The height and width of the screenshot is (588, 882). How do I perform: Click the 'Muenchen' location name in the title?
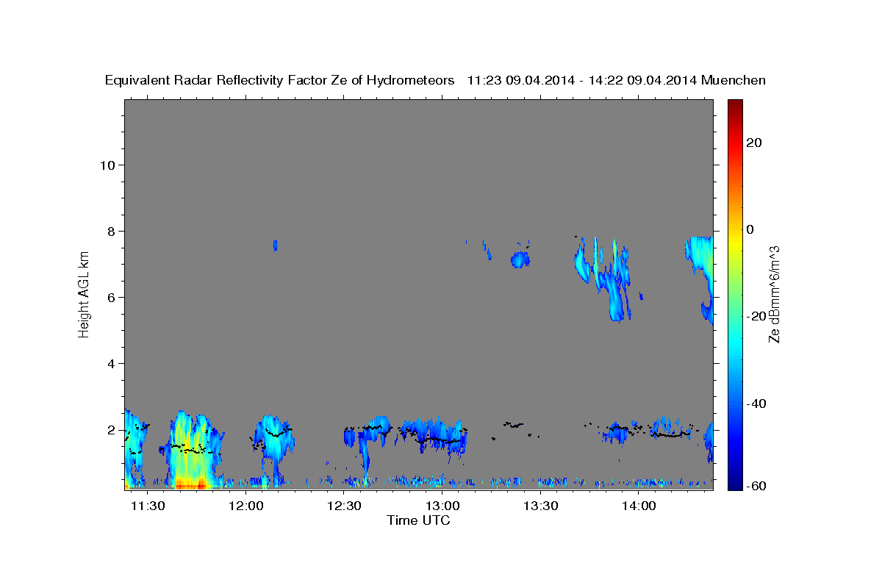click(734, 80)
